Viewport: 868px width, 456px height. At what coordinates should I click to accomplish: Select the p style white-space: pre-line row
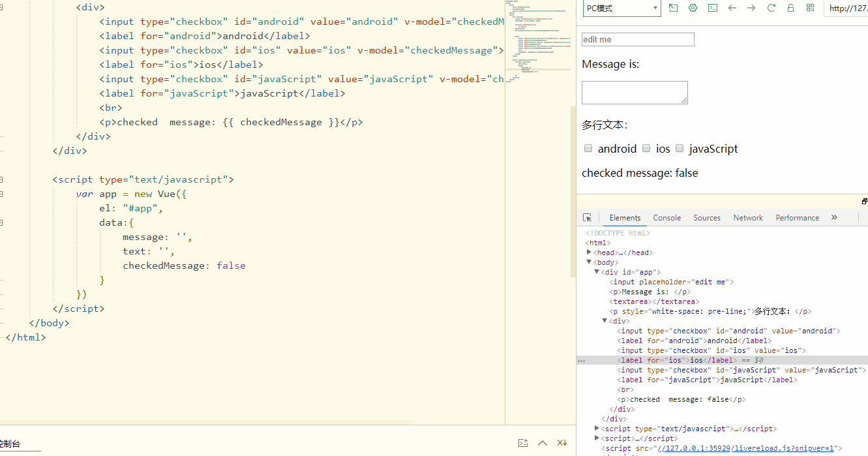pyautogui.click(x=710, y=311)
